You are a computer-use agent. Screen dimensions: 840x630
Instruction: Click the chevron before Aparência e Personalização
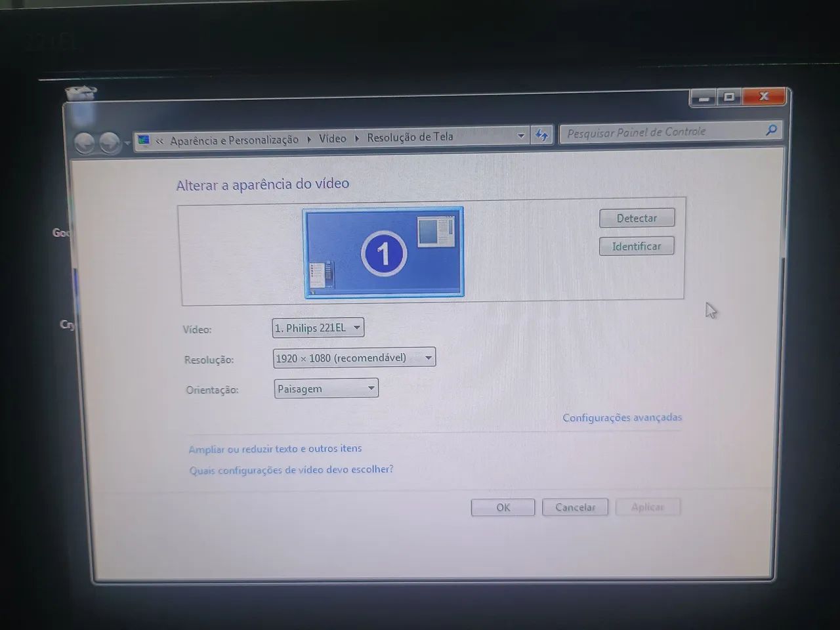tap(159, 140)
